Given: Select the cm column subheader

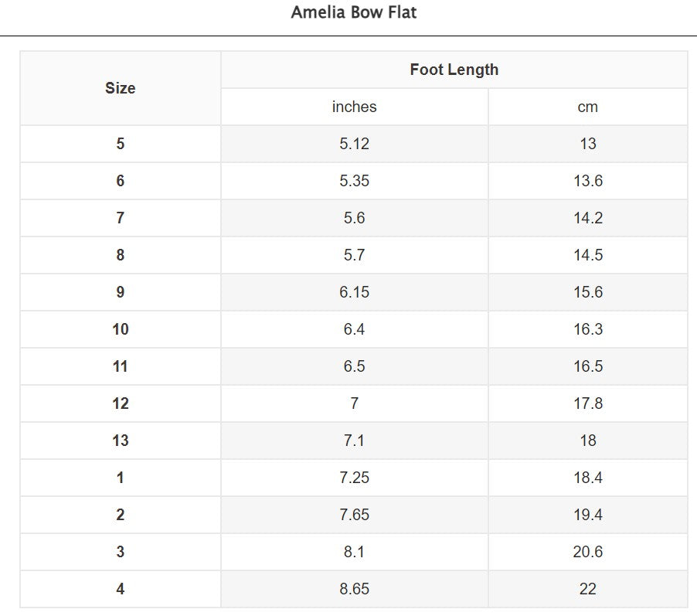Looking at the screenshot, I should pyautogui.click(x=587, y=107).
